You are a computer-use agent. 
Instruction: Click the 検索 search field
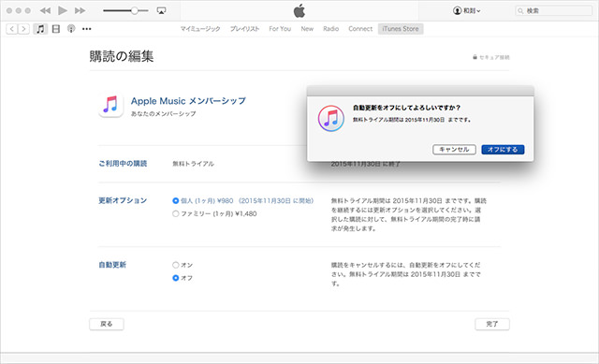[x=554, y=10]
